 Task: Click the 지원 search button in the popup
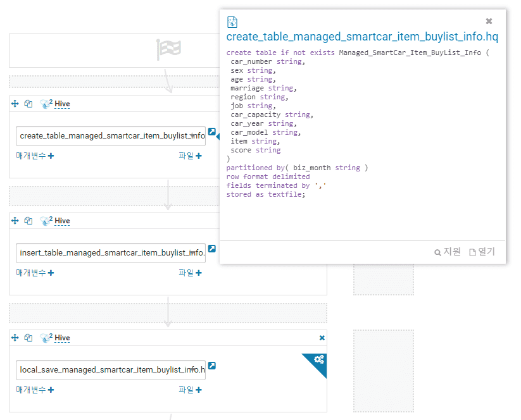(448, 252)
